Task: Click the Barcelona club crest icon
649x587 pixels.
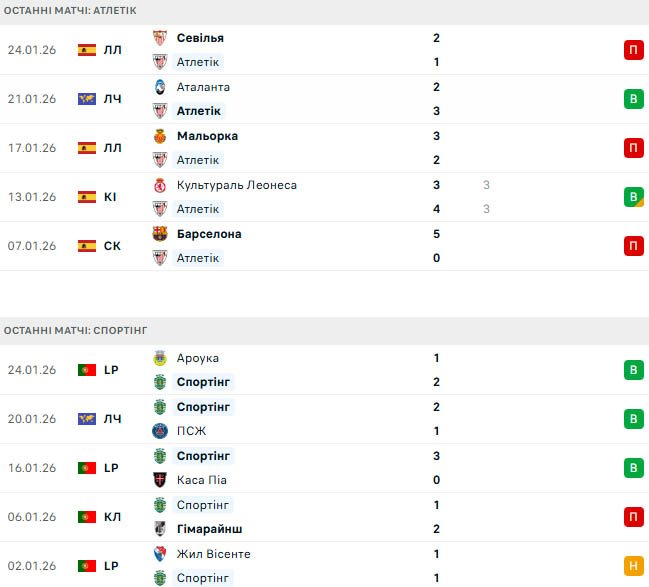Action: click(x=159, y=234)
